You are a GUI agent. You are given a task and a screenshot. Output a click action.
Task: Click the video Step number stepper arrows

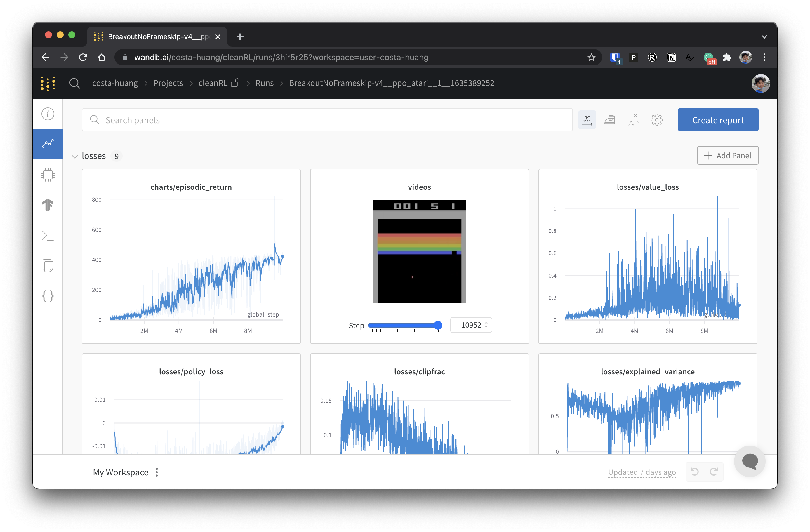(x=486, y=325)
